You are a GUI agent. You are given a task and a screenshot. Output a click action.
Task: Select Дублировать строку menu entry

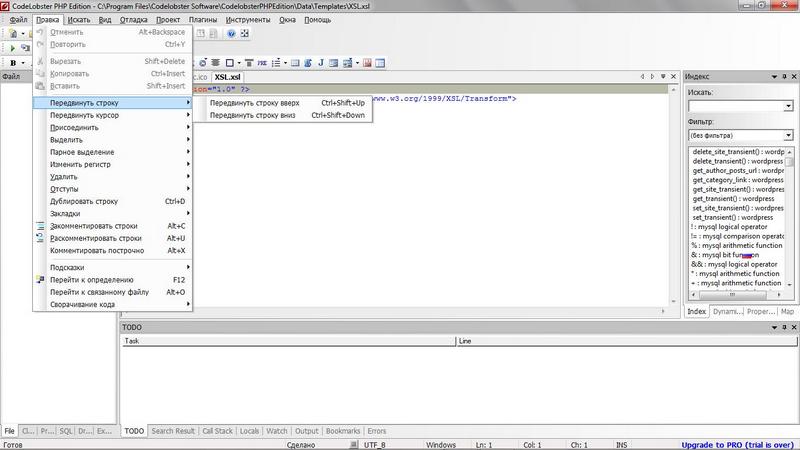coord(113,201)
